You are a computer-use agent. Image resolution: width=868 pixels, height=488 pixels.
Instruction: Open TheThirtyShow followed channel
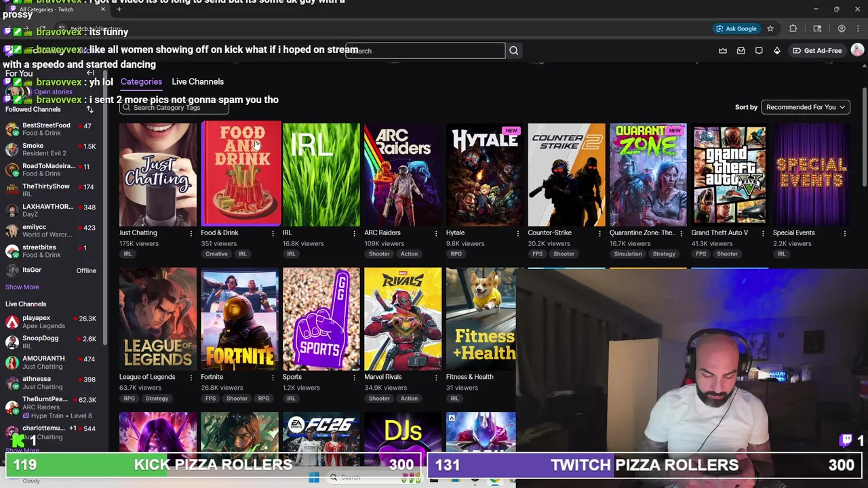(x=51, y=190)
